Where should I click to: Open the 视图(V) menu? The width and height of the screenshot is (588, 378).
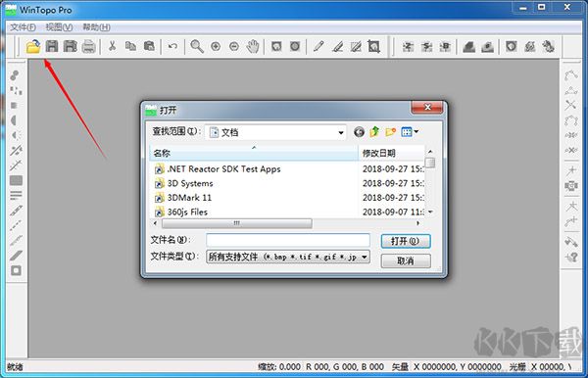[x=59, y=27]
